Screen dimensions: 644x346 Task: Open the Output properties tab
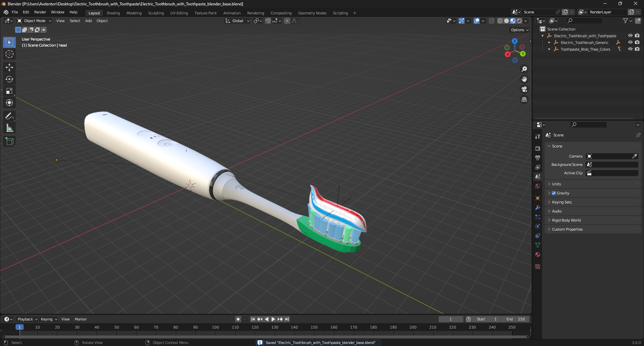pyautogui.click(x=538, y=158)
